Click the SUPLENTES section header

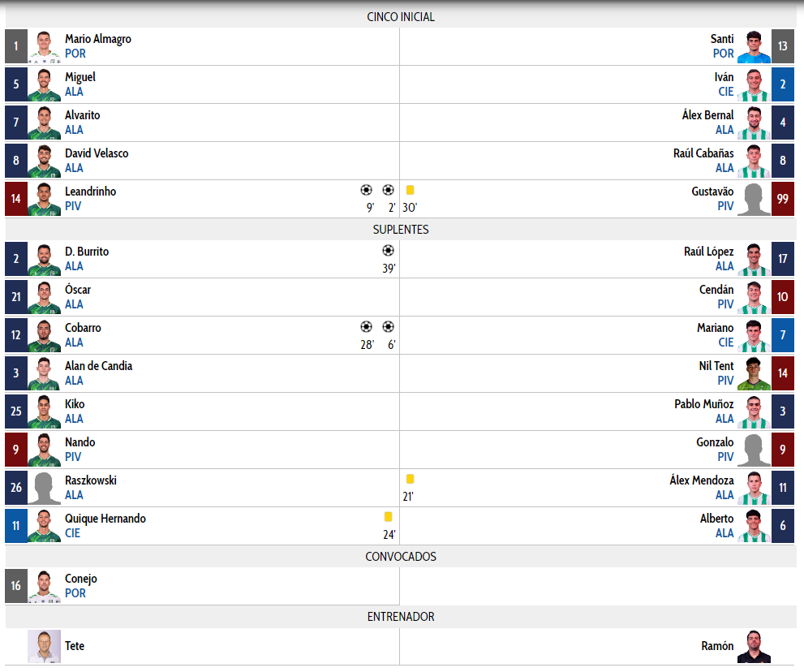(x=401, y=230)
